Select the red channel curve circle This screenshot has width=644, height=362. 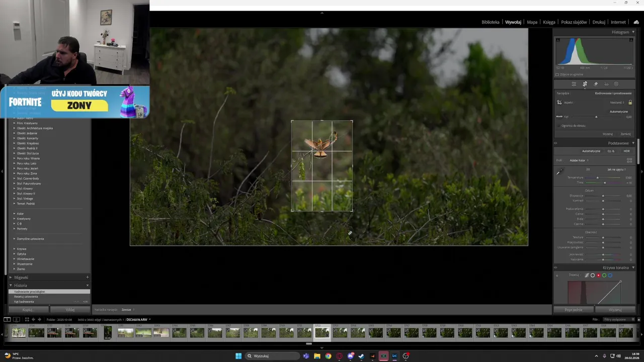coord(598,275)
